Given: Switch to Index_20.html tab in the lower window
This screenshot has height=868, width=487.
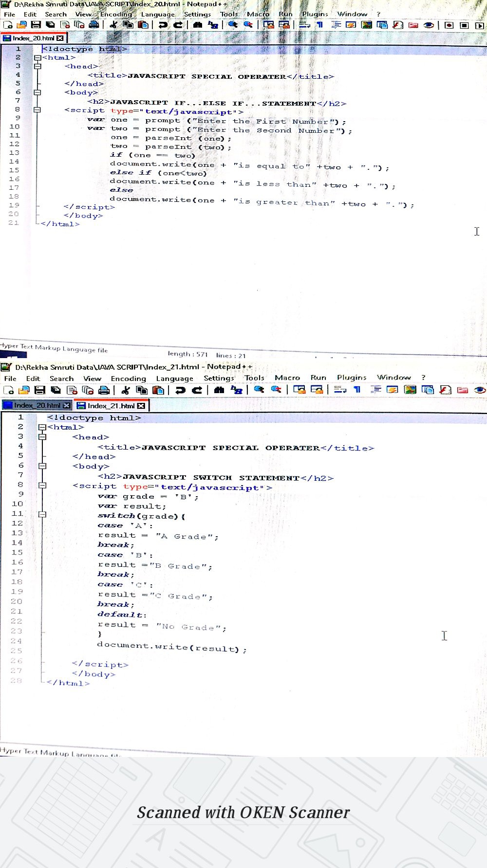Looking at the screenshot, I should [x=37, y=405].
